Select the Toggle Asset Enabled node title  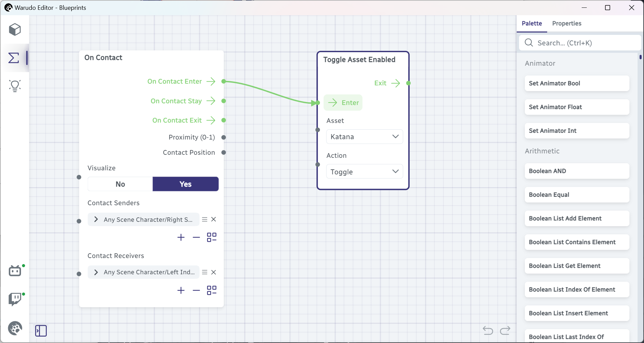tap(359, 60)
